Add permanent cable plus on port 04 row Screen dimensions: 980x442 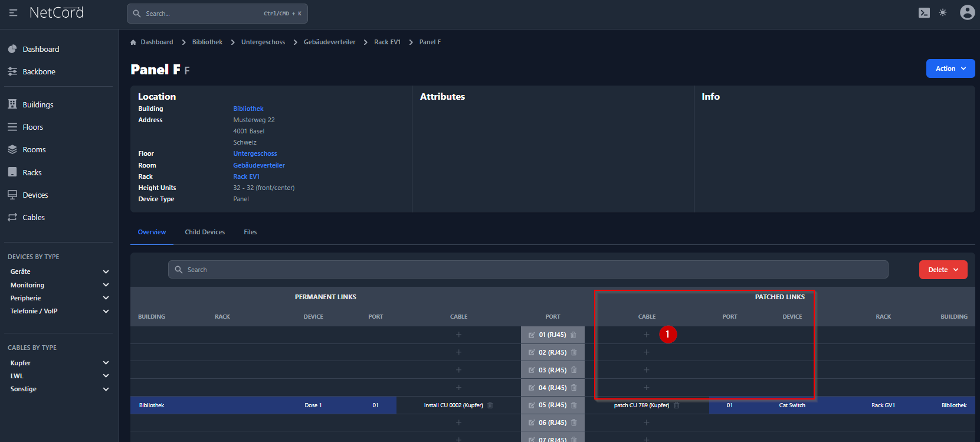[x=458, y=388]
